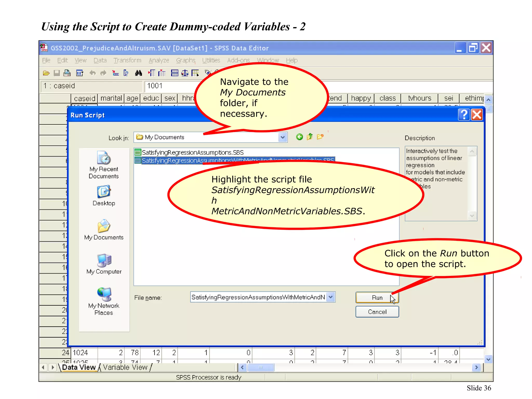Click the caseid column header
Viewport: 532px width, 399px height.
click(x=84, y=98)
